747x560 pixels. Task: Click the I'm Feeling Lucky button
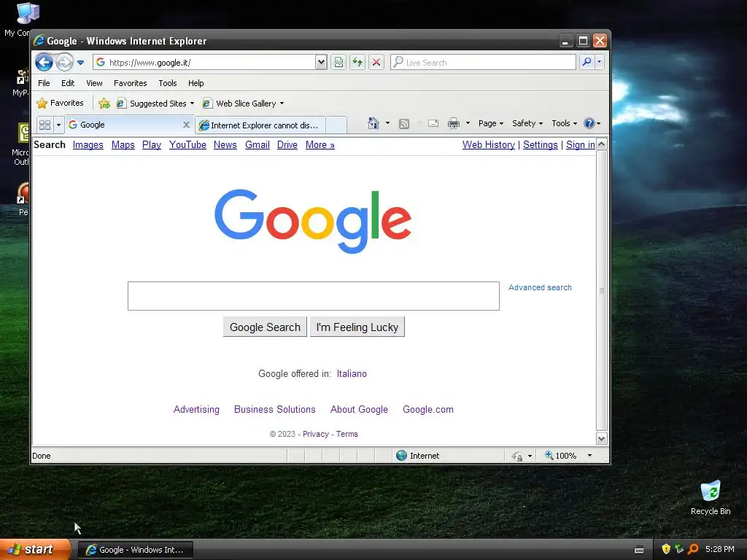[x=357, y=327]
